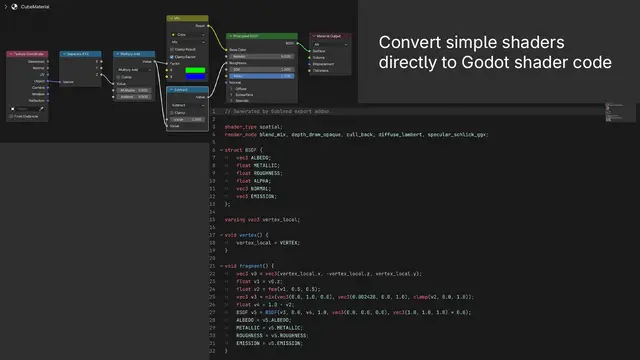Fold the void fragment() function arrow
Viewport: 640px width, 360px height.
[x=221, y=266]
